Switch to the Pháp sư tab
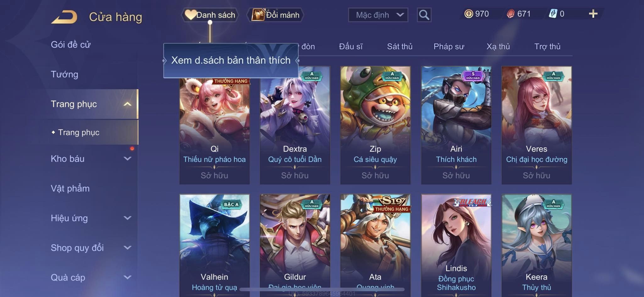The height and width of the screenshot is (297, 644). pos(449,46)
